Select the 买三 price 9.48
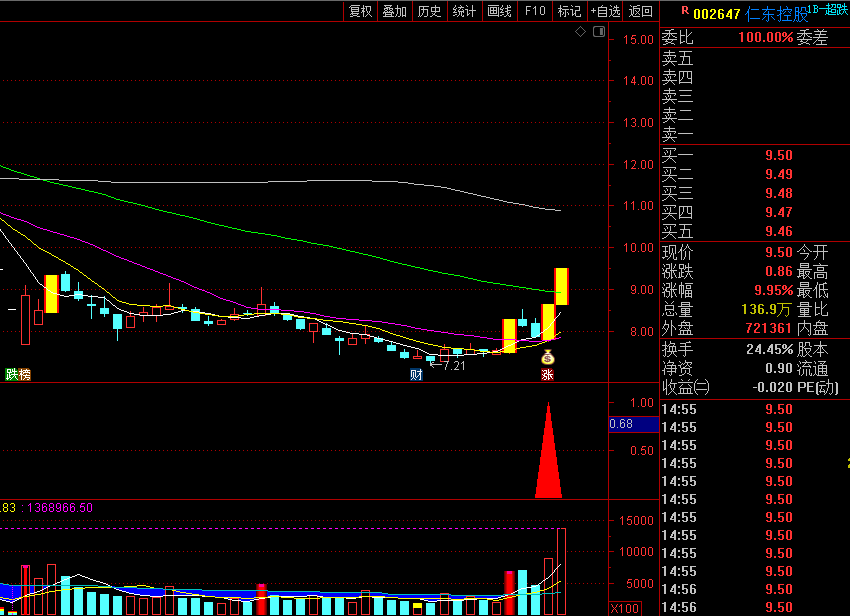The height and width of the screenshot is (616, 850). coord(778,193)
